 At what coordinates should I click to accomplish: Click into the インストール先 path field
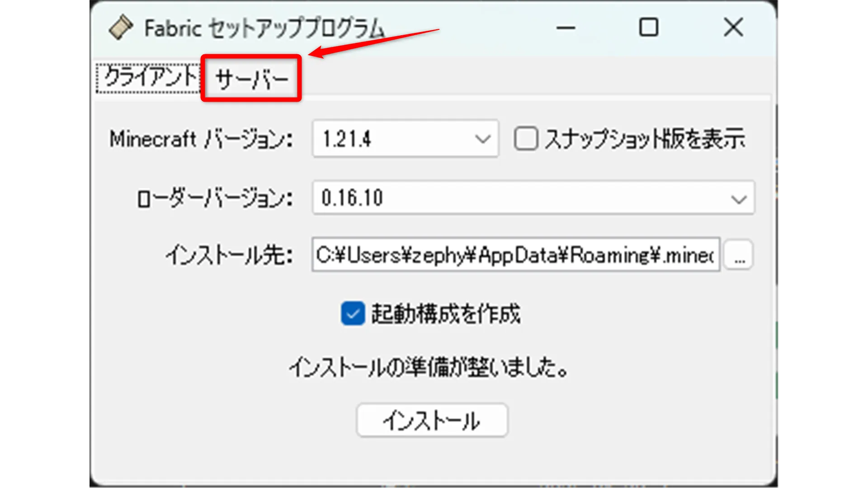[x=516, y=255]
